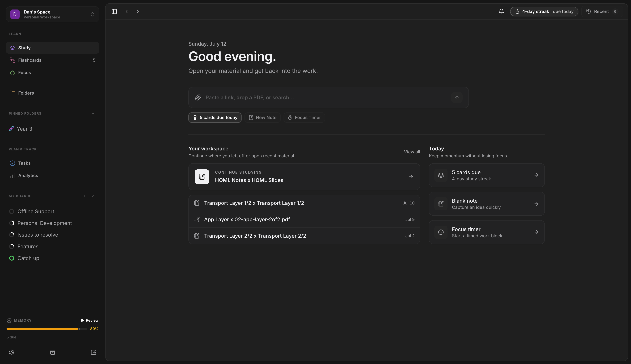Click the Memory Review button
631x364 pixels.
tap(90, 320)
